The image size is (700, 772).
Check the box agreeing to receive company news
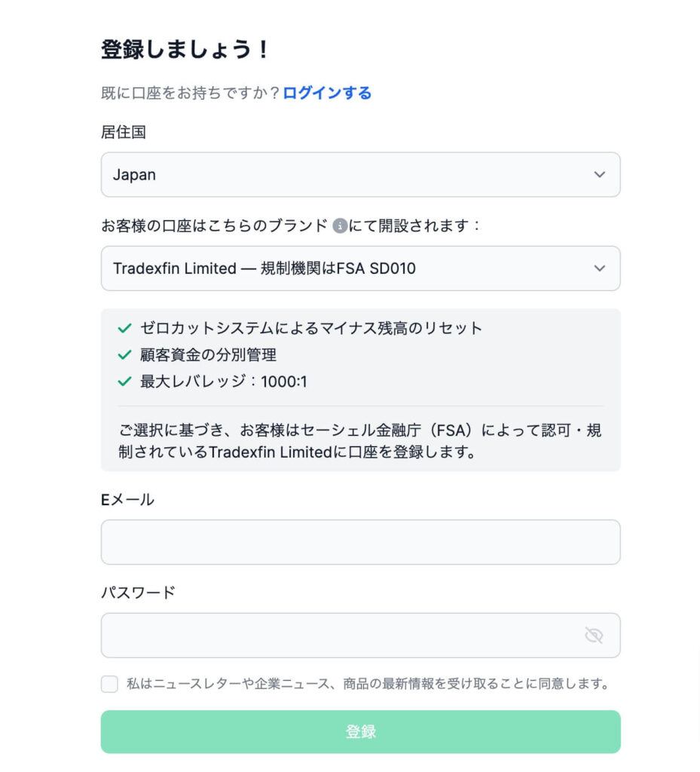(109, 684)
